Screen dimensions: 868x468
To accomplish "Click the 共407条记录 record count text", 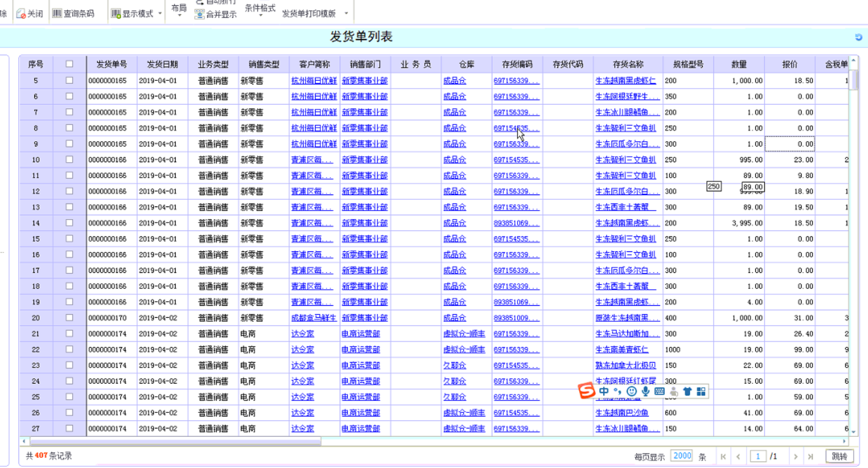I will point(49,456).
